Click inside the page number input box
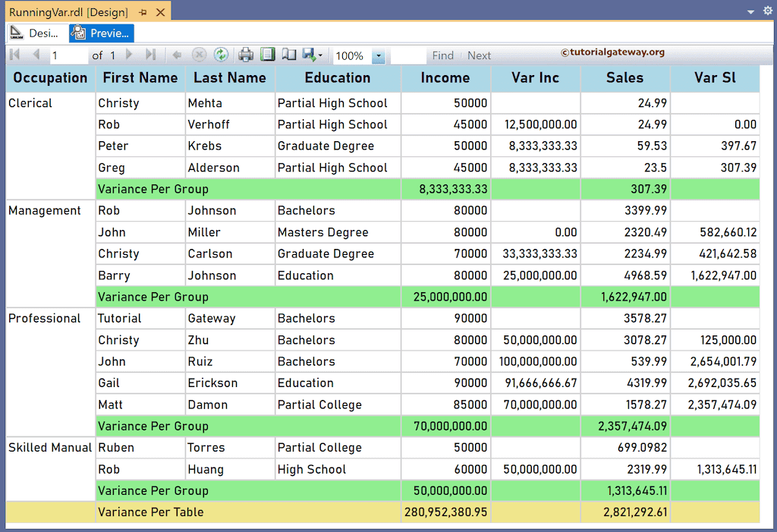Image resolution: width=777 pixels, height=532 pixels. click(x=68, y=55)
